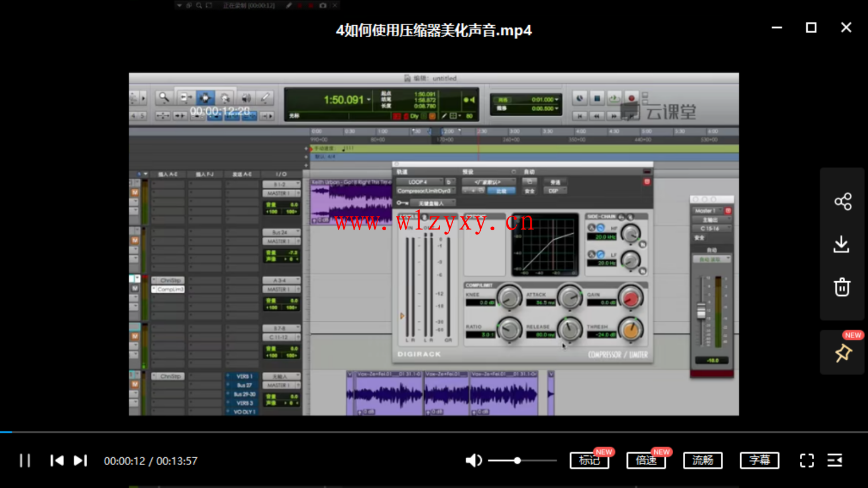Open the Compressor/LimitDyn3 plugin selector
This screenshot has height=488, width=868.
pyautogui.click(x=425, y=191)
